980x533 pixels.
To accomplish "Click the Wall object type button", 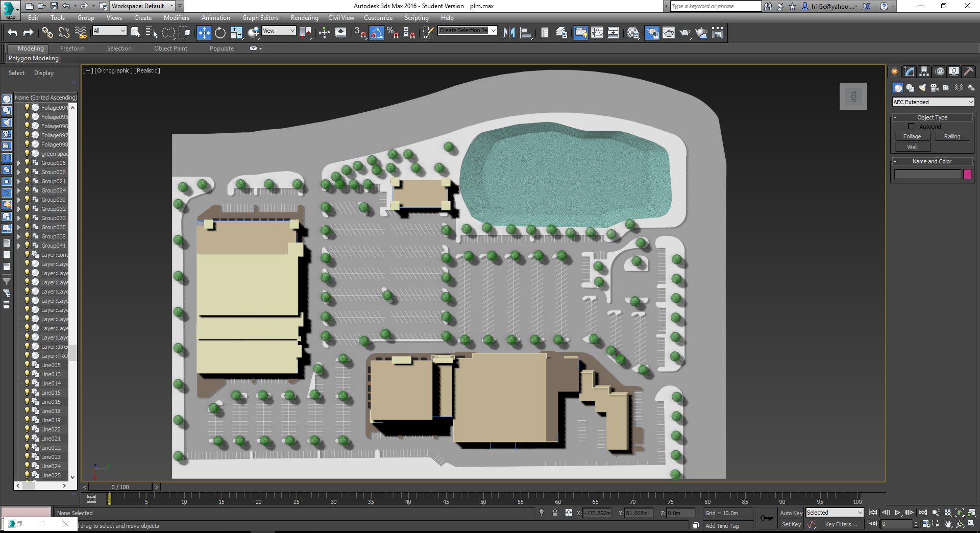I will [x=912, y=147].
